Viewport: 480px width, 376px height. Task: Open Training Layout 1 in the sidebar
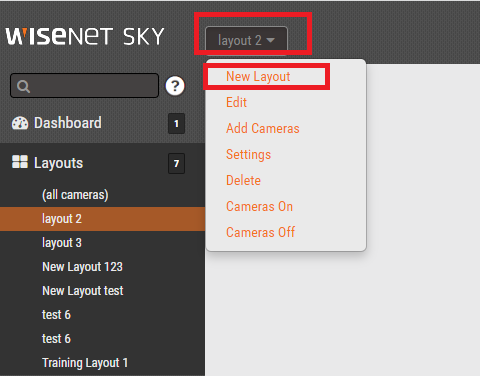click(x=85, y=363)
